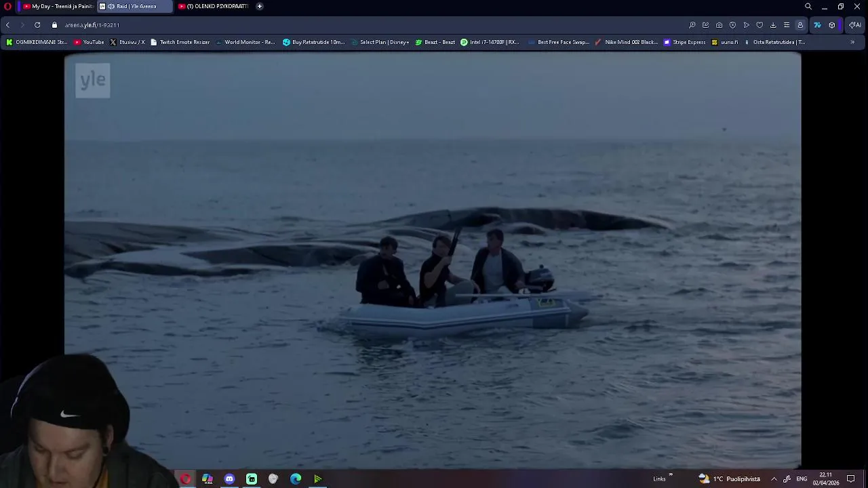The height and width of the screenshot is (488, 868).
Task: Open the clock showing 22.11
Action: point(826,479)
